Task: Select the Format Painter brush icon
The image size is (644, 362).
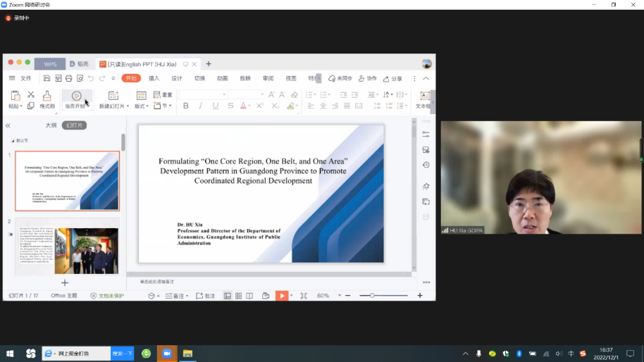Action: tap(47, 96)
